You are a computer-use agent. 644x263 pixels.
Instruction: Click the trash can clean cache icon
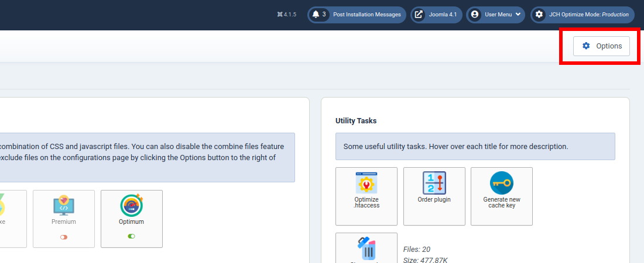pyautogui.click(x=366, y=247)
